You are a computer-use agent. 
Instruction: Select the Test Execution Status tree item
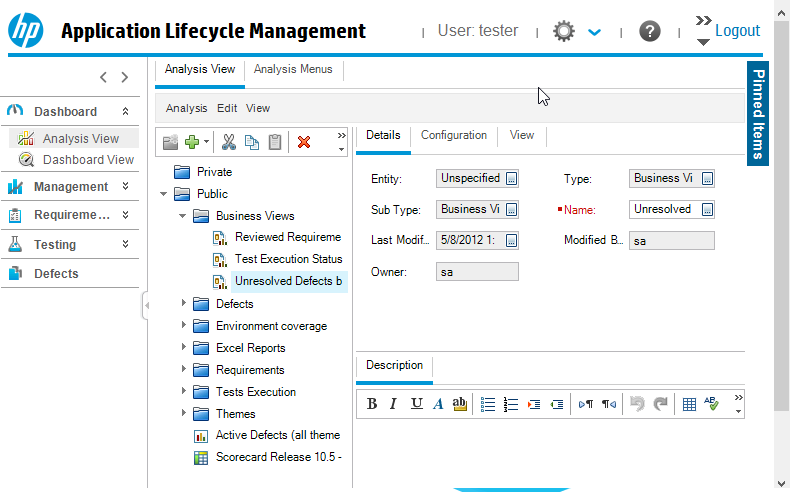point(288,259)
